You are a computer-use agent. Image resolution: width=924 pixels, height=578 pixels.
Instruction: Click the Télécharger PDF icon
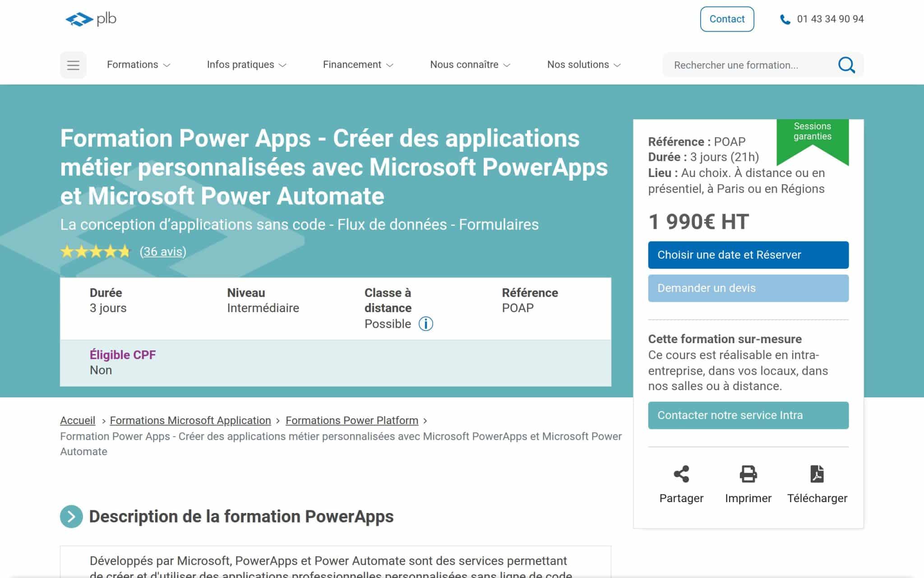pos(817,474)
